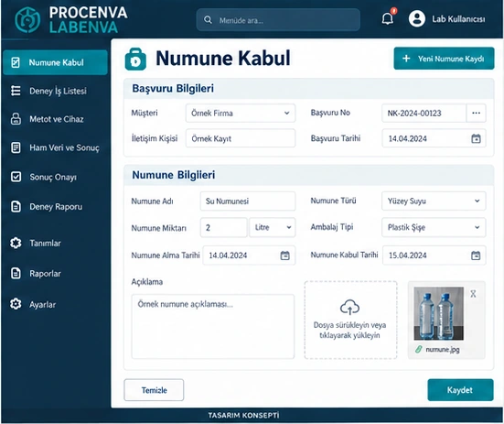The width and height of the screenshot is (504, 424).
Task: Click the plus icon in Yeni Numune Kaydı
Action: coord(406,59)
